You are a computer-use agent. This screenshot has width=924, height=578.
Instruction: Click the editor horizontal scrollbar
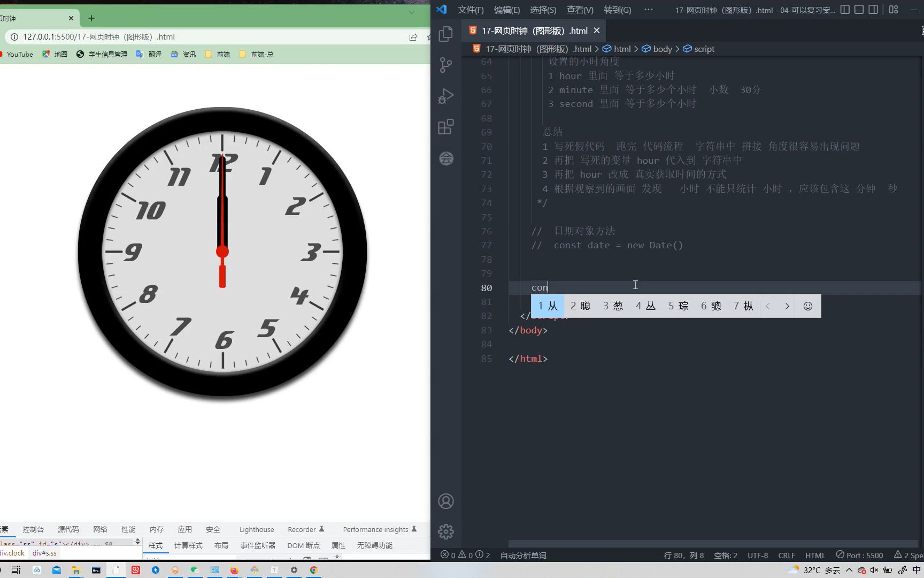(x=713, y=543)
